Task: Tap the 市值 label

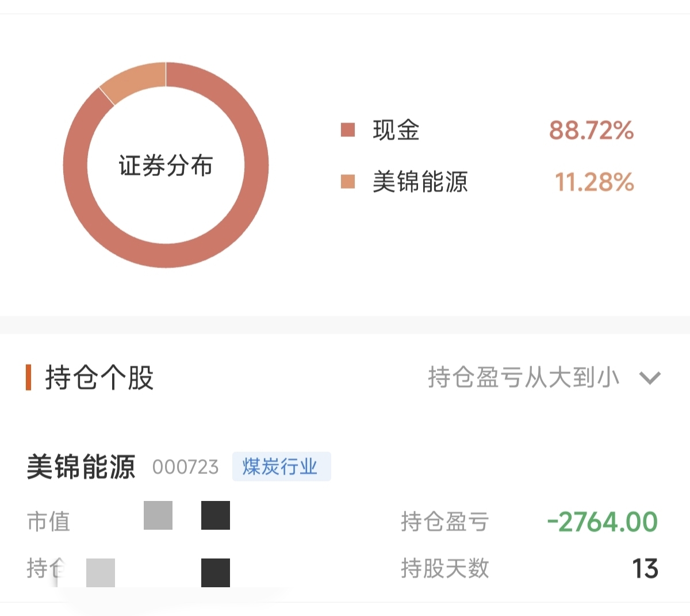Action: [x=48, y=522]
